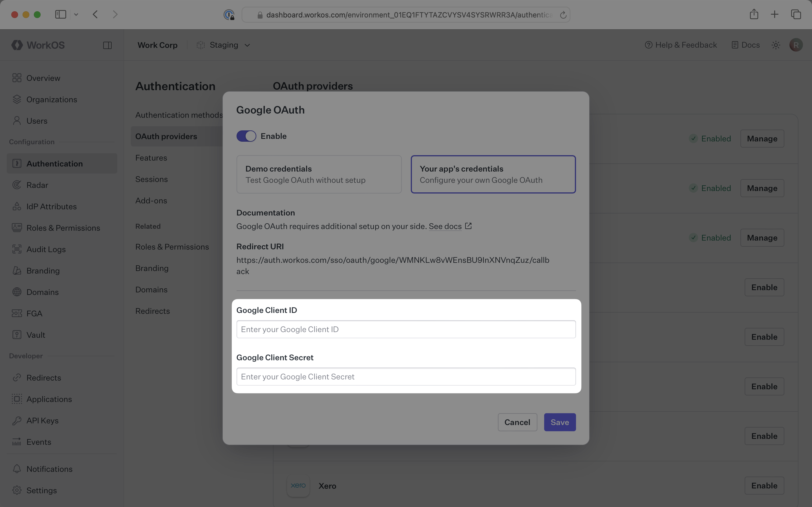The width and height of the screenshot is (812, 507).
Task: Toggle the light/dark theme sun icon
Action: click(775, 45)
